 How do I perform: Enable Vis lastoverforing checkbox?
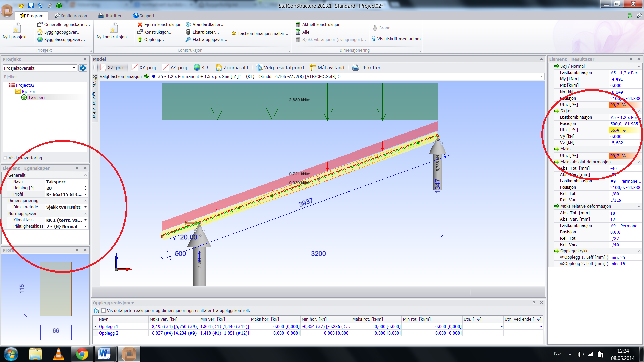[5, 158]
